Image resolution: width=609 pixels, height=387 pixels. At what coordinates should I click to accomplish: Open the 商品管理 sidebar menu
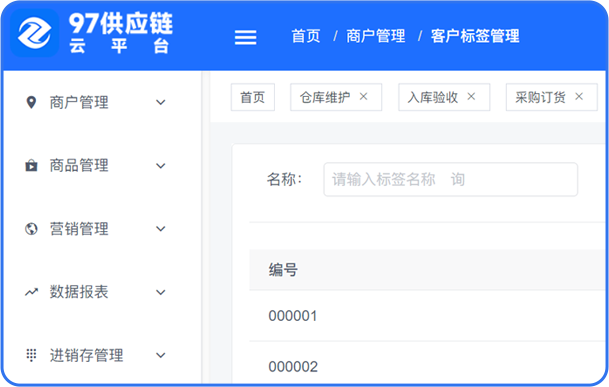click(x=102, y=166)
